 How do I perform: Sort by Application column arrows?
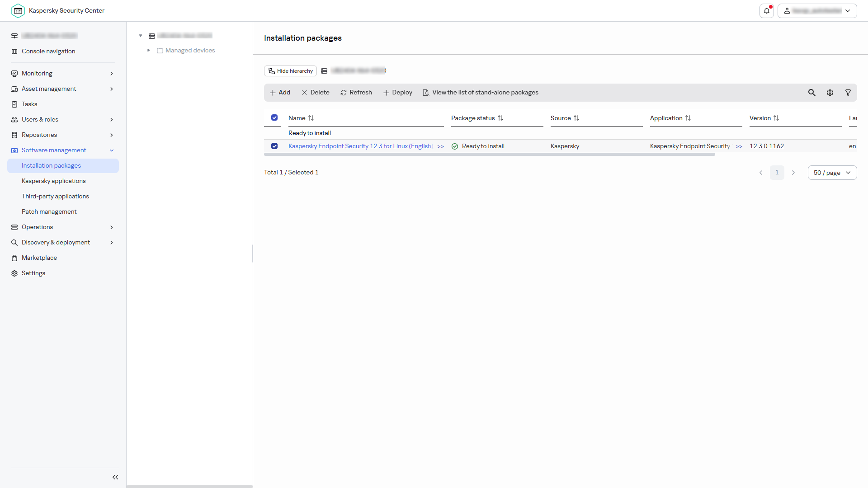[688, 118]
